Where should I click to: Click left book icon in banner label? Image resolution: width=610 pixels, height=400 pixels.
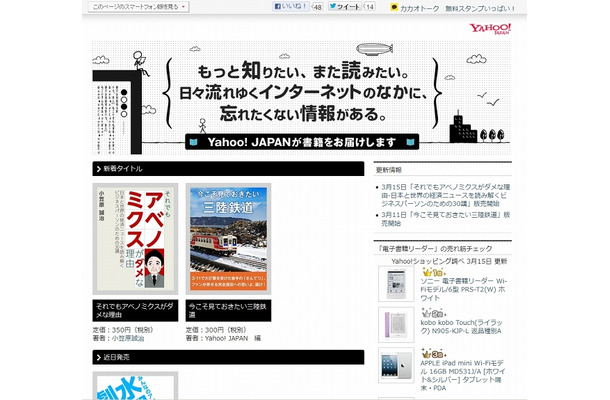(x=193, y=142)
